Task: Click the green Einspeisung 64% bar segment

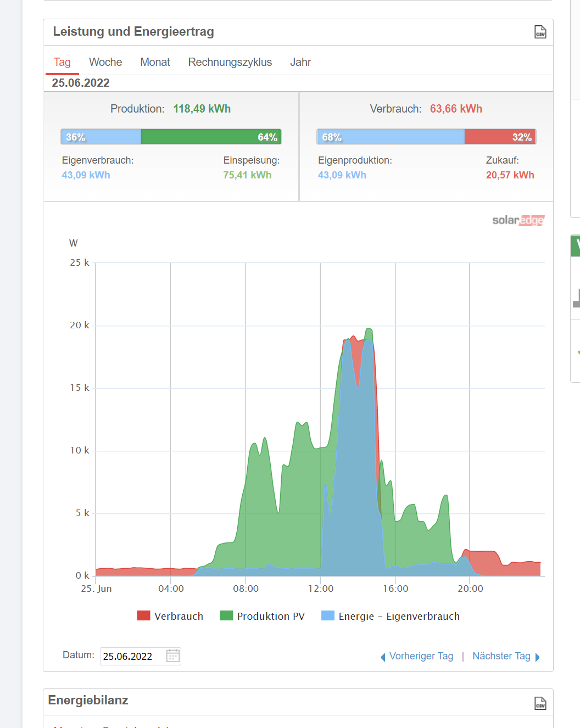Action: click(x=211, y=137)
